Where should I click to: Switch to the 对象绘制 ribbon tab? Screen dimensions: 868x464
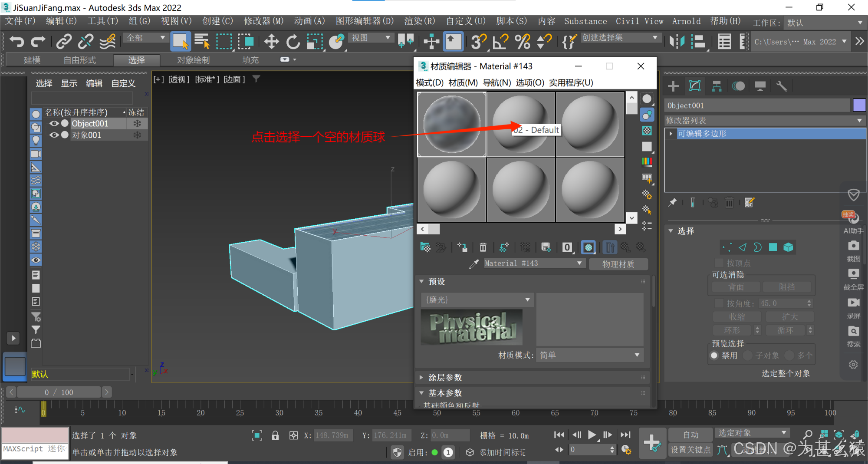coord(193,60)
